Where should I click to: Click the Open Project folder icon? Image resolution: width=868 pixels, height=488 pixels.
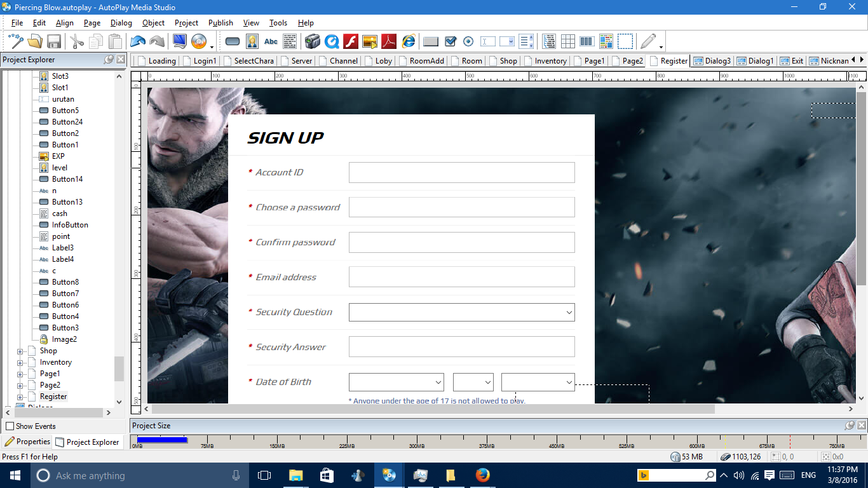[x=35, y=42]
